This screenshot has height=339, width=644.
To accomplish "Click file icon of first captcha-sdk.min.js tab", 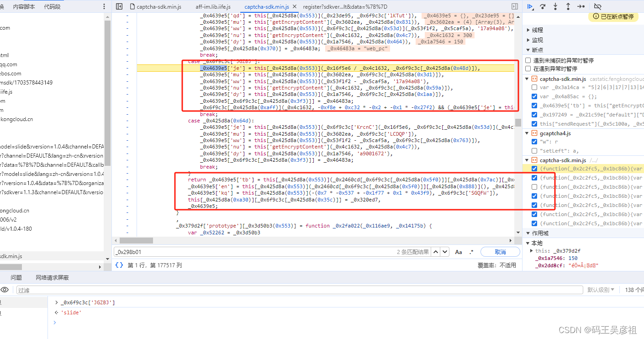I will (132, 7).
